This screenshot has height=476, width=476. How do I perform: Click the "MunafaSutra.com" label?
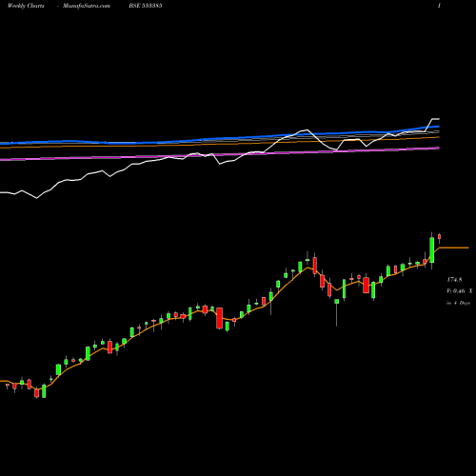coord(87,6)
